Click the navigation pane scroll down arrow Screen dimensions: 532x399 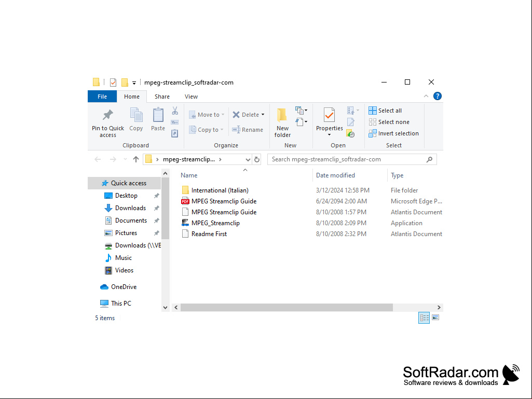click(165, 308)
